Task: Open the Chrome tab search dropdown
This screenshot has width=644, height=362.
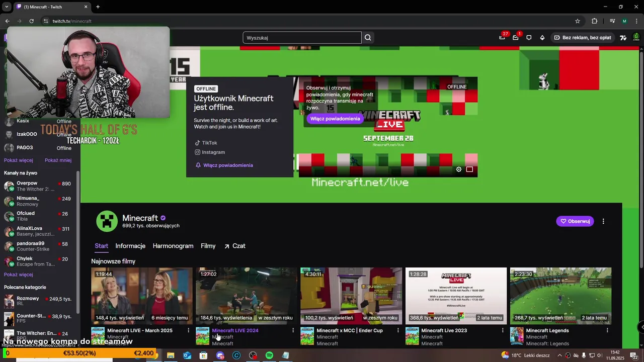Action: point(7,7)
